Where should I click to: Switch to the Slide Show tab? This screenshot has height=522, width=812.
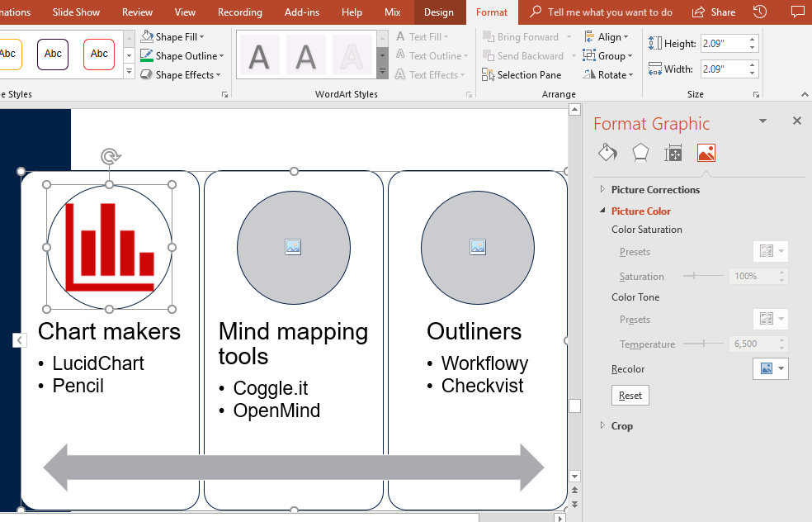click(76, 12)
